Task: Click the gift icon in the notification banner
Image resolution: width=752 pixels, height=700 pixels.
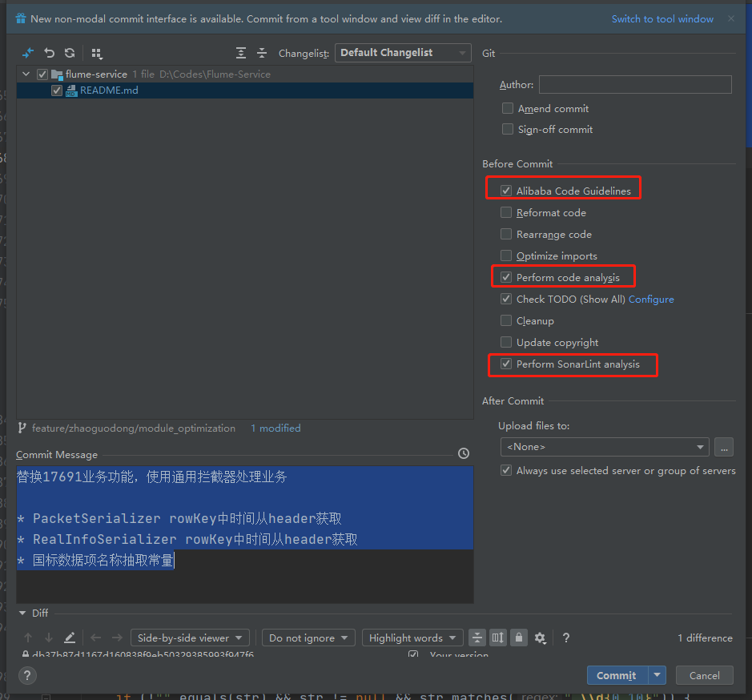Action: 20,18
